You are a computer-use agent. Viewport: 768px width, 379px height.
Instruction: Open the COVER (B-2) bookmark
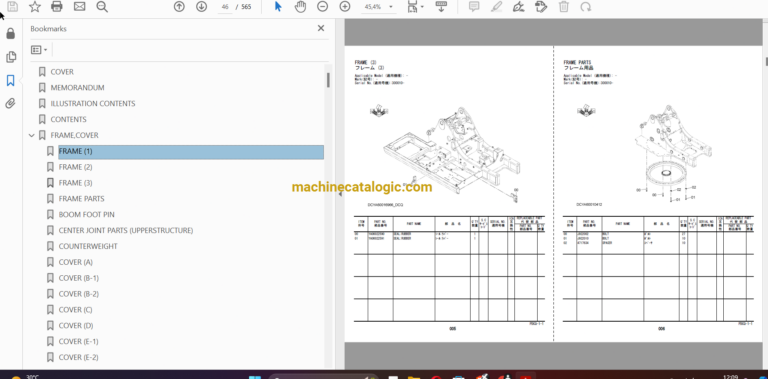tap(78, 294)
